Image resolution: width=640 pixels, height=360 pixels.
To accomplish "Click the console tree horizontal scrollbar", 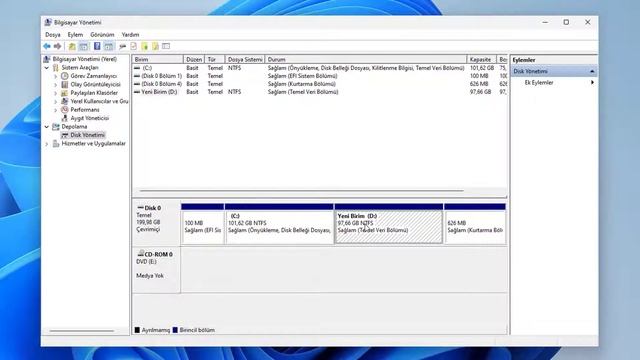I will tap(82, 331).
